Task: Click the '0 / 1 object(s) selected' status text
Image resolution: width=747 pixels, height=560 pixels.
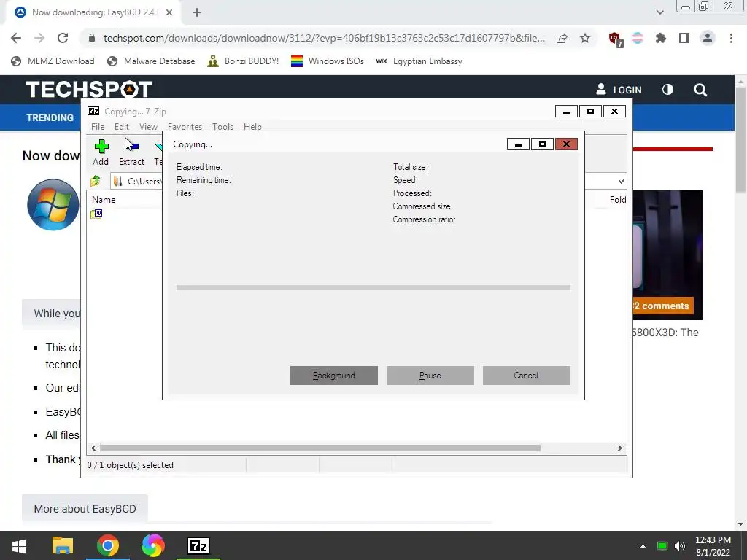Action: [131, 465]
